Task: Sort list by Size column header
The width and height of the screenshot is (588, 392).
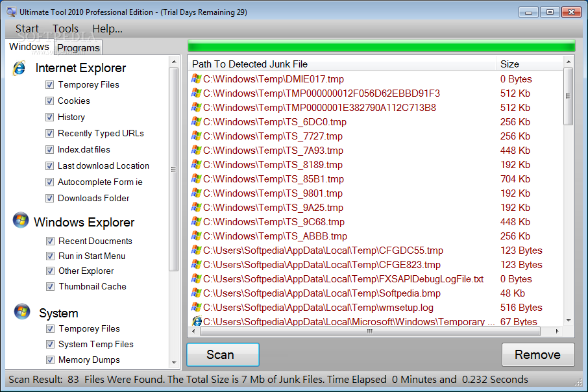Action: click(530, 64)
